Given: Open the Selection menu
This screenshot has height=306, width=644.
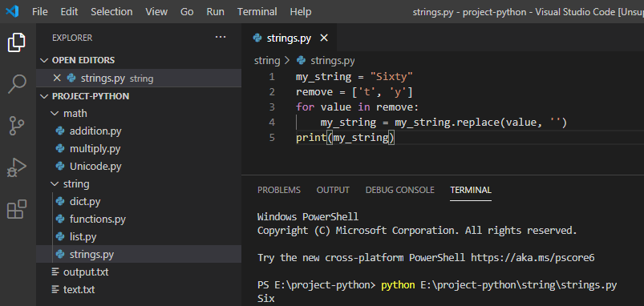Looking at the screenshot, I should click(x=111, y=11).
